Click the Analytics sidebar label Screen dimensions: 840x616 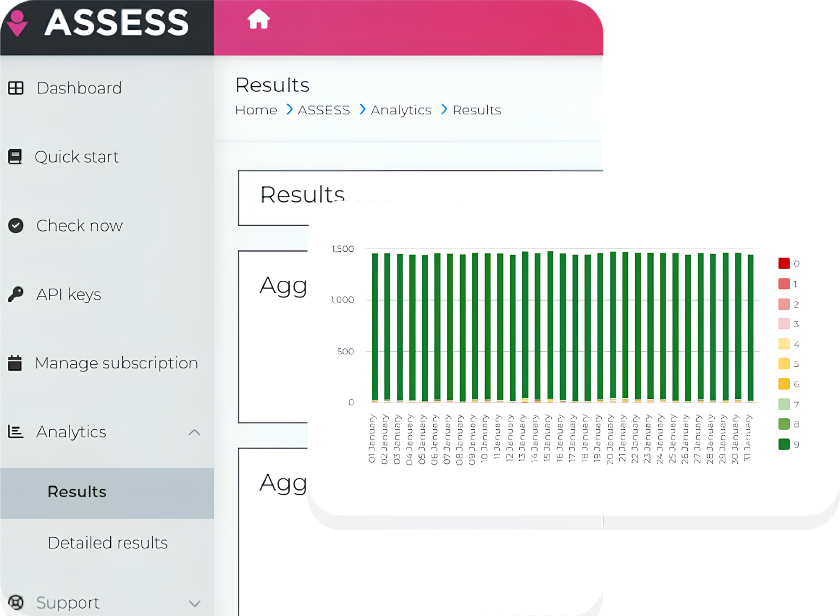(71, 432)
